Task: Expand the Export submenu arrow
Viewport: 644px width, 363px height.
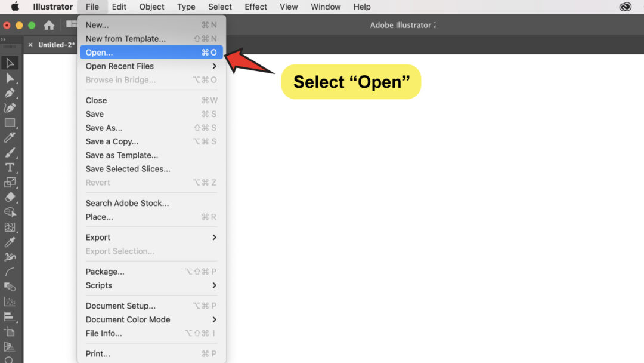Action: click(x=214, y=237)
